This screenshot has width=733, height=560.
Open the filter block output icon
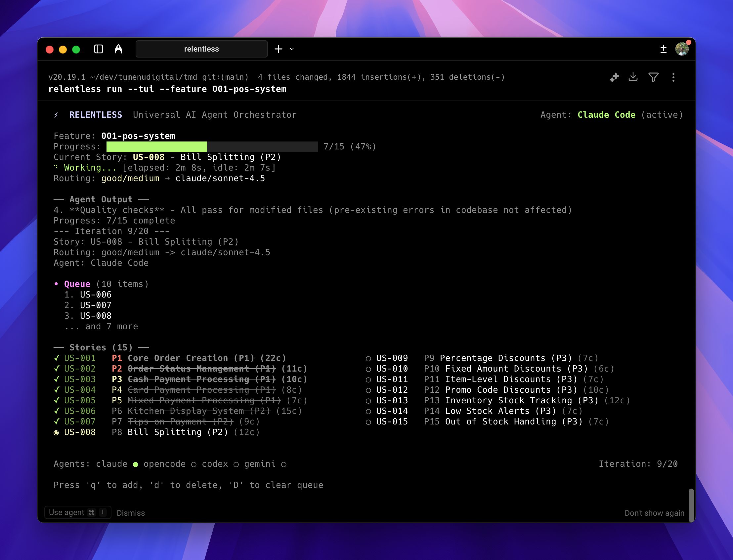[653, 77]
